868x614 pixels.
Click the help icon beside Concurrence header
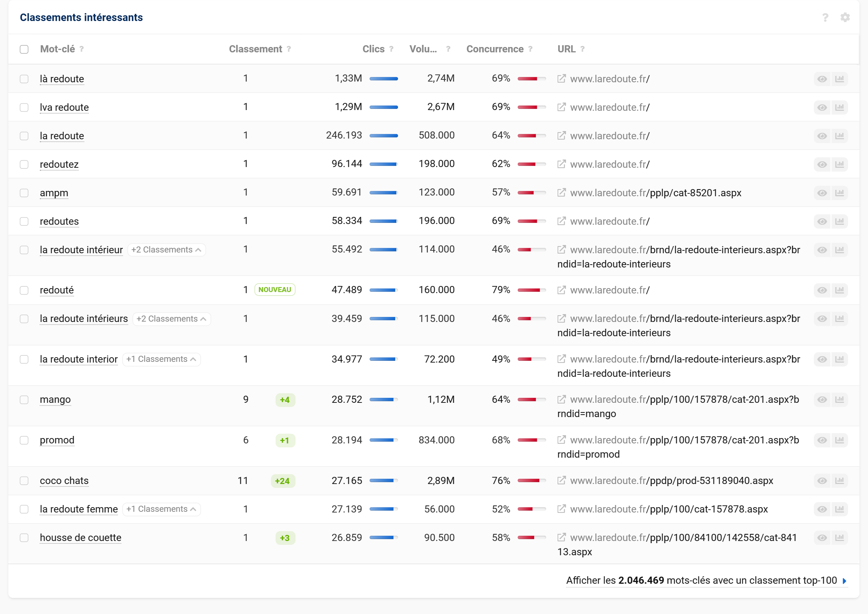click(x=530, y=49)
